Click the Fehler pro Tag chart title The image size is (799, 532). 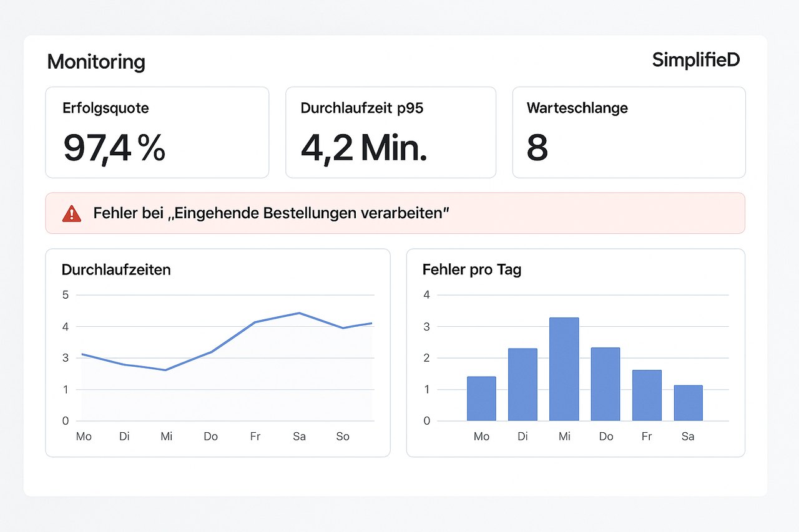pyautogui.click(x=471, y=269)
